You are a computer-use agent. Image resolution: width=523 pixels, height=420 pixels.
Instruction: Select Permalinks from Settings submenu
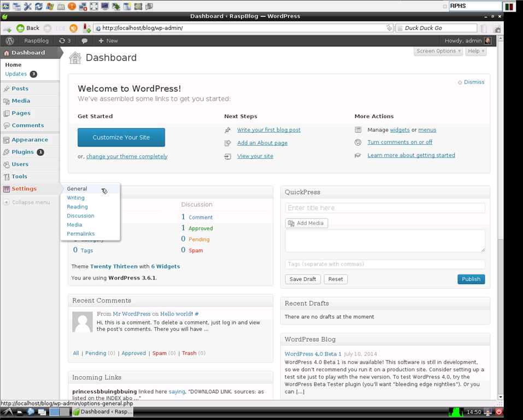tap(80, 234)
